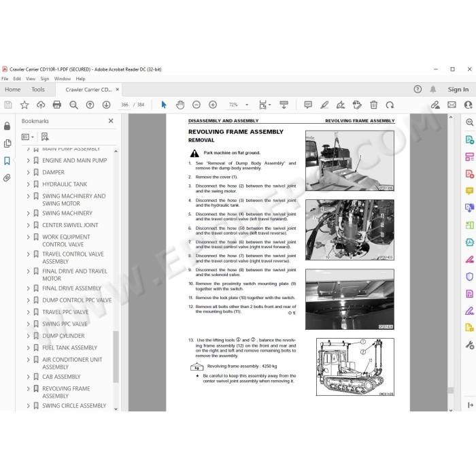Select the arrow selection tool

[x=164, y=105]
